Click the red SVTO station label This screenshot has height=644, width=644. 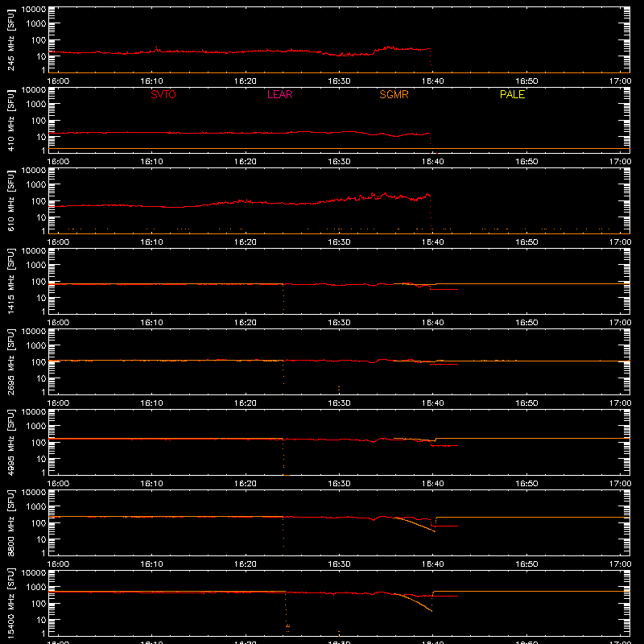click(x=163, y=94)
